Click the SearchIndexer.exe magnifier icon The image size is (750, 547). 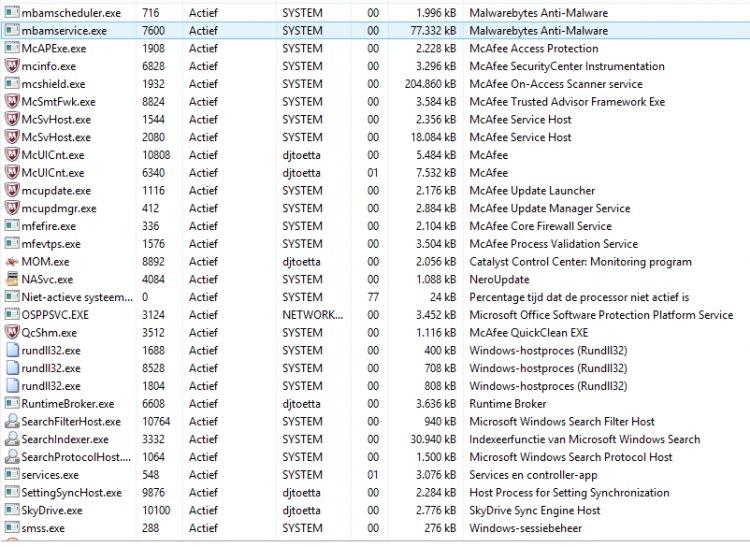[x=11, y=439]
